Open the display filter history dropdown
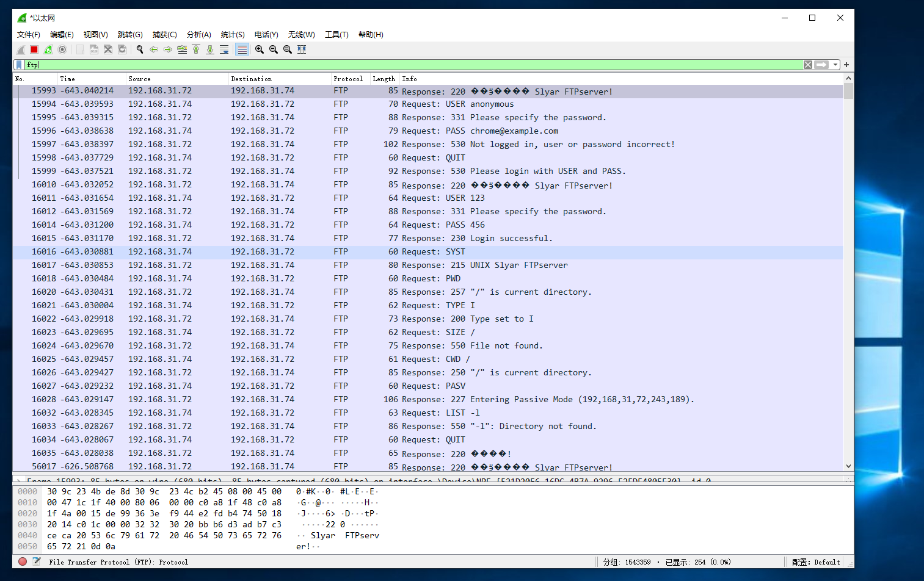The height and width of the screenshot is (581, 924). 835,65
